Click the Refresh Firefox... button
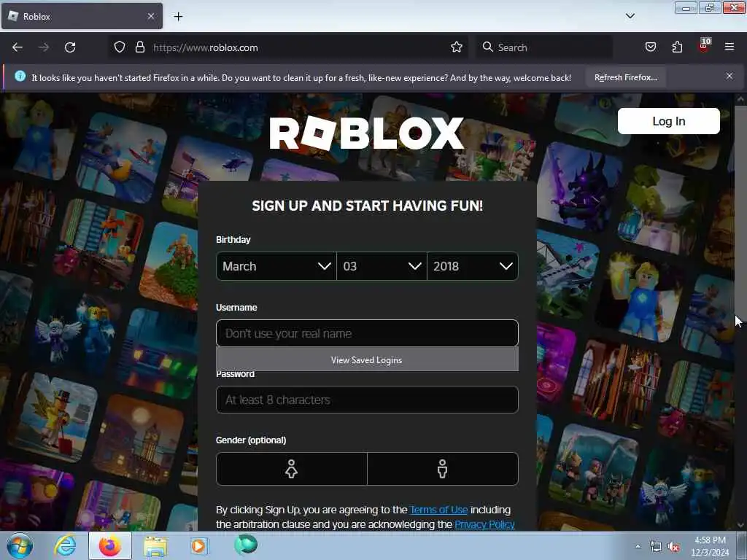The image size is (747, 560). coord(625,77)
